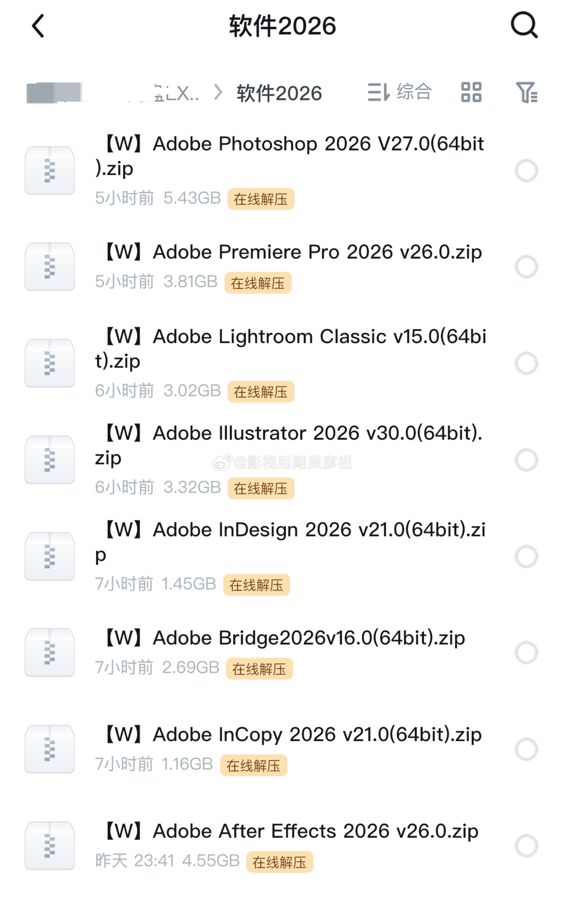Screen dimensions: 565x924
Task: Open the search magnifier icon
Action: (x=524, y=25)
